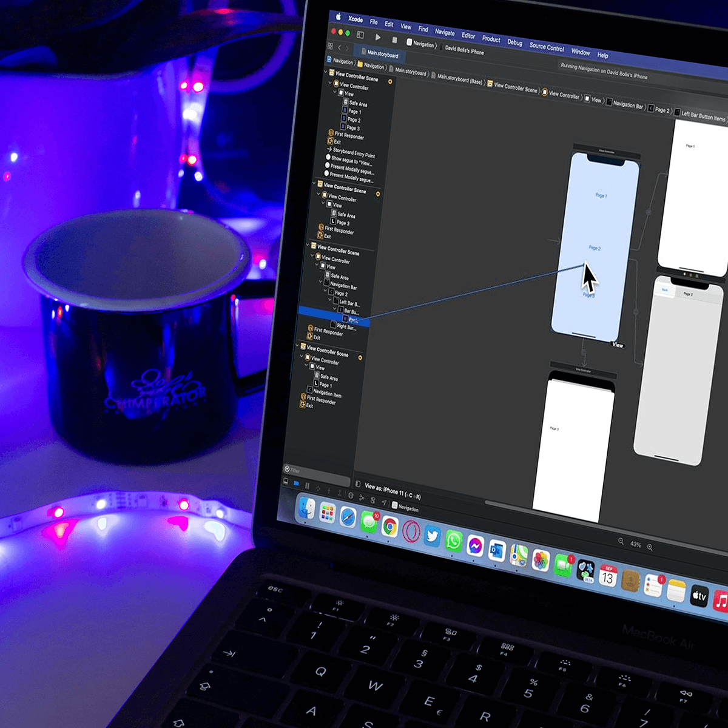Toggle the navigator sidebar button
This screenshot has width=728, height=728.
point(360,35)
